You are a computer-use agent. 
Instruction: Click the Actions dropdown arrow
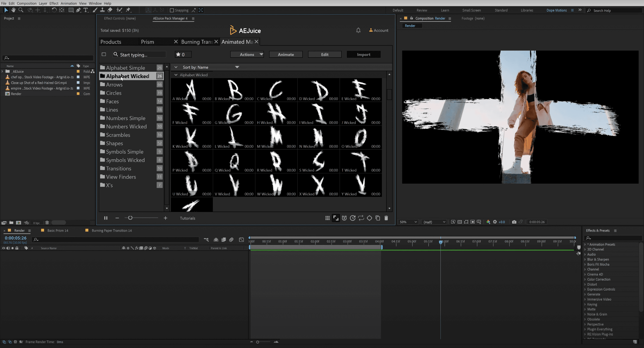tap(261, 54)
